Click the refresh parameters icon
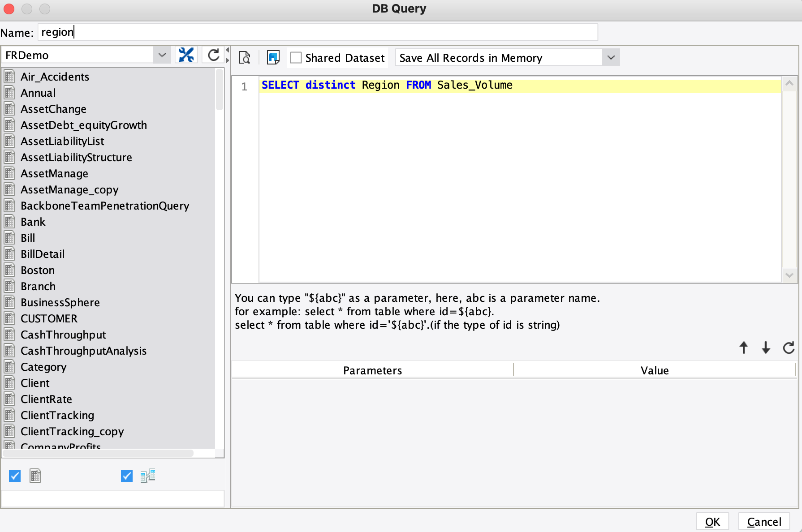Screen dimensions: 802x532 coord(789,348)
